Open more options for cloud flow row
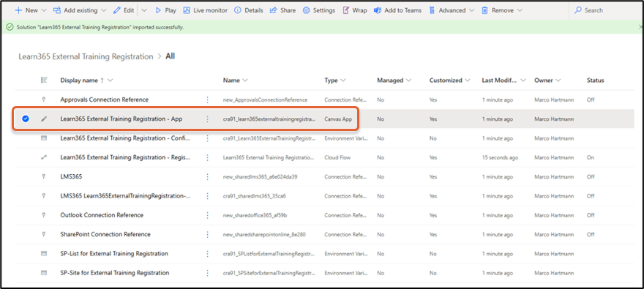 [207, 157]
